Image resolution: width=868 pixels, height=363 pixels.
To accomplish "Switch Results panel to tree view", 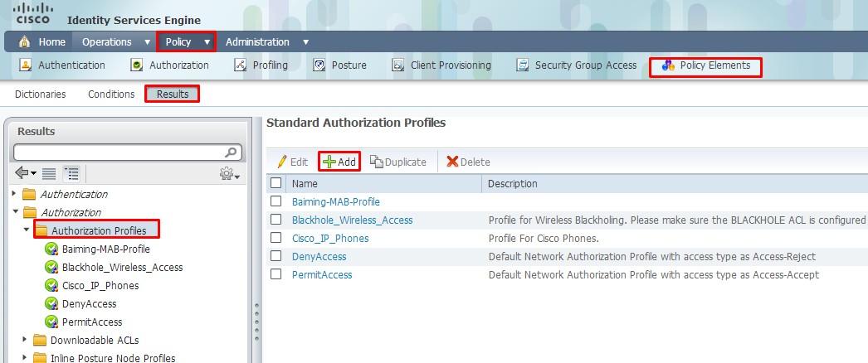I will (71, 173).
